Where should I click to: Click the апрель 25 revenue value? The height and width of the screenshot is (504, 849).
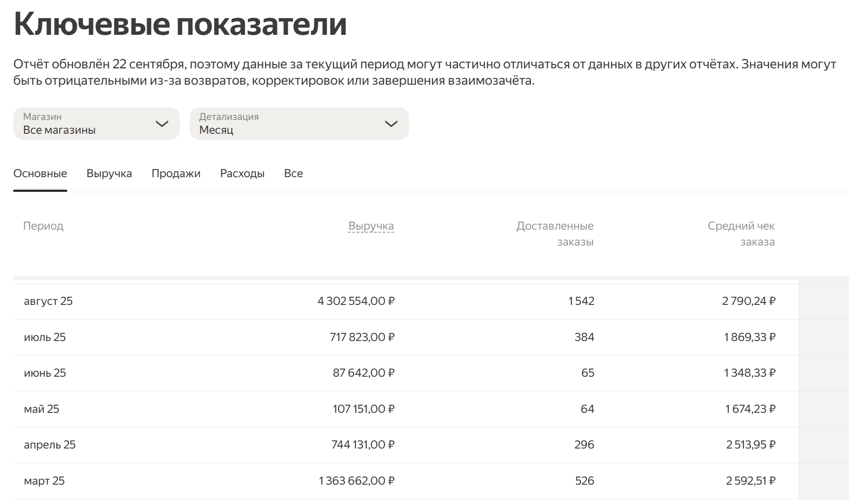coord(363,445)
